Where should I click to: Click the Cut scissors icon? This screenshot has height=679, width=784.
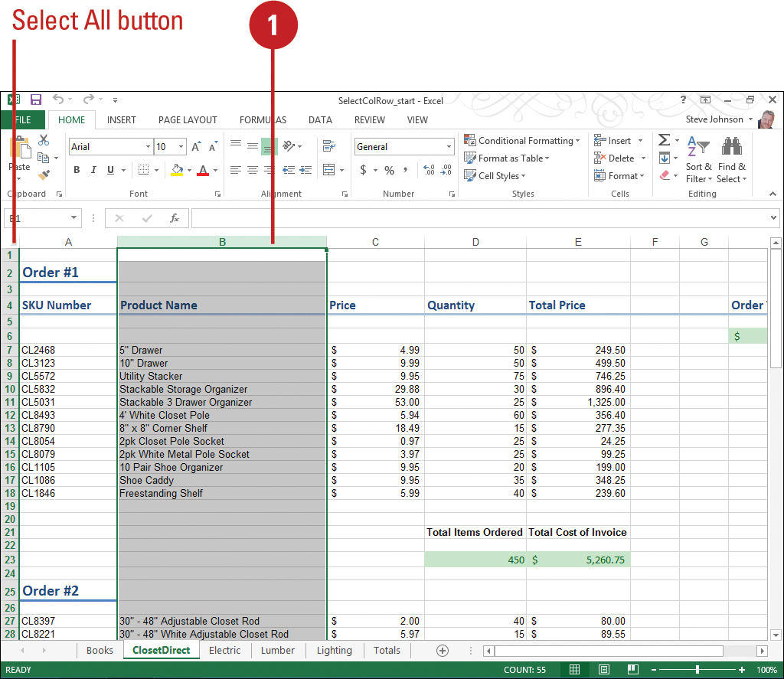click(44, 140)
